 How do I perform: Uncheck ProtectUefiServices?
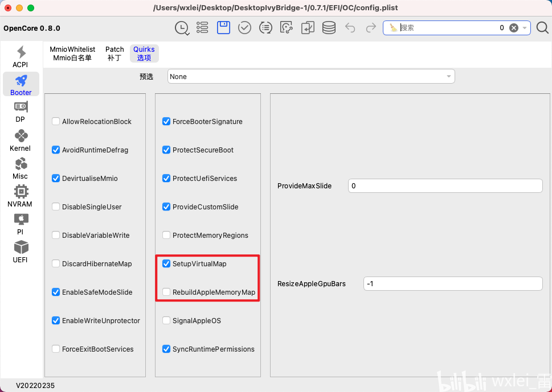[x=166, y=178]
